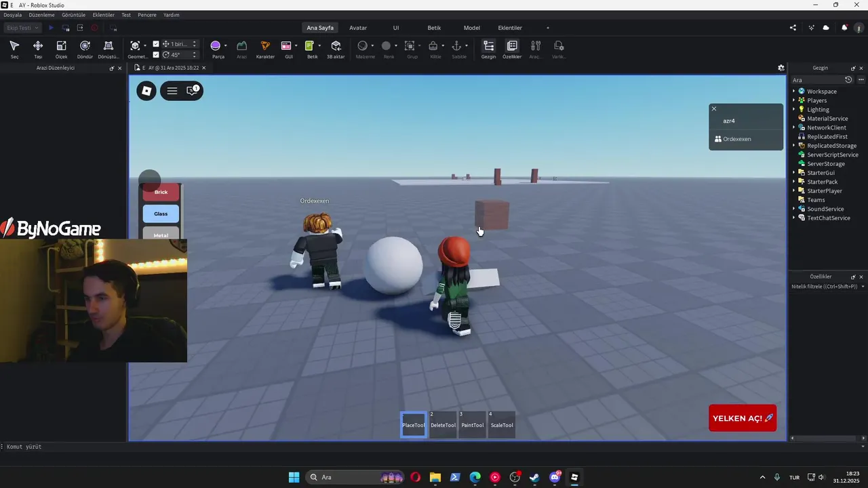This screenshot has width=868, height=488.
Task: Choose the gray Metal material swatch
Action: pos(161,233)
